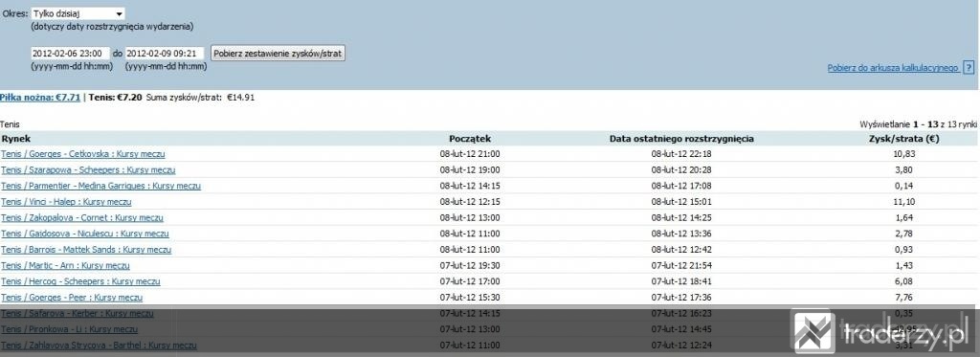Click the Zysk/strata (€) column header
The height and width of the screenshot is (357, 980).
click(903, 139)
